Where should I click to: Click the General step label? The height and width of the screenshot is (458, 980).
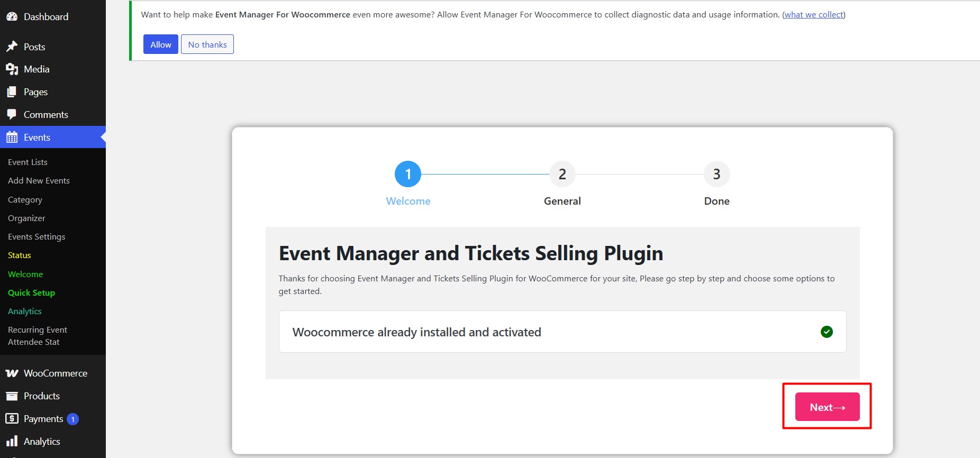click(x=562, y=201)
